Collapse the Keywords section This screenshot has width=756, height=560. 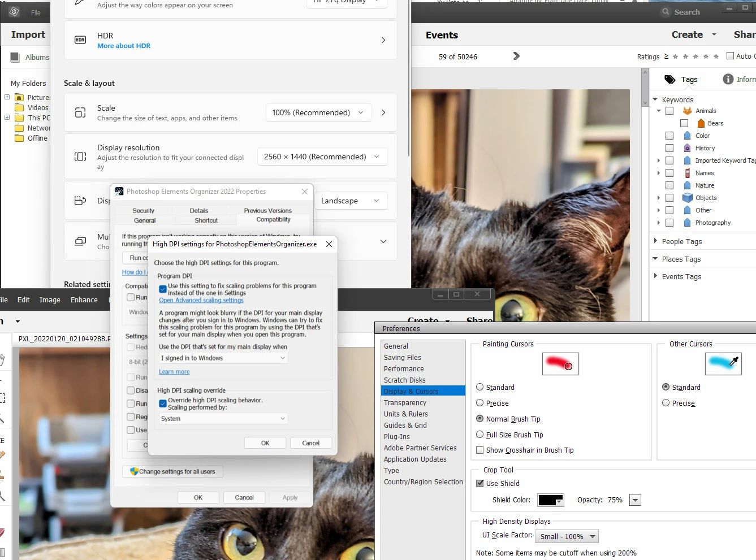click(655, 99)
